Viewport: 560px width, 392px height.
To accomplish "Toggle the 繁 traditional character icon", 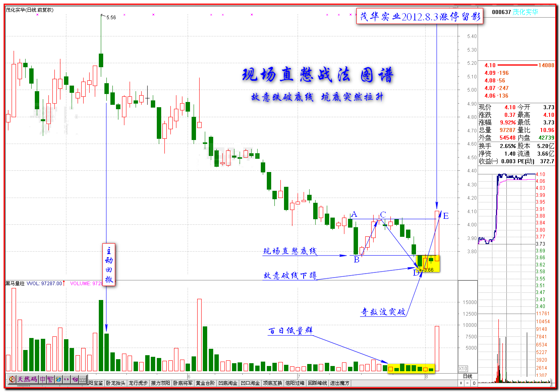I will point(50,379).
